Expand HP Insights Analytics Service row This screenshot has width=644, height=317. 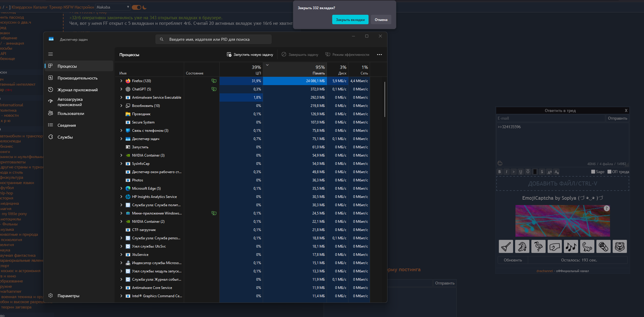click(121, 197)
